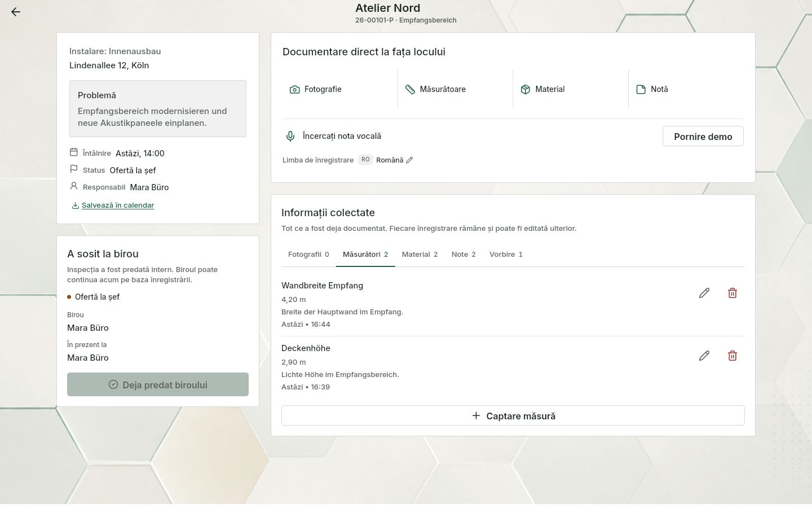Click Breite der Hauptwand im Empfang description
Viewport: 812px width, 508px height.
click(342, 312)
